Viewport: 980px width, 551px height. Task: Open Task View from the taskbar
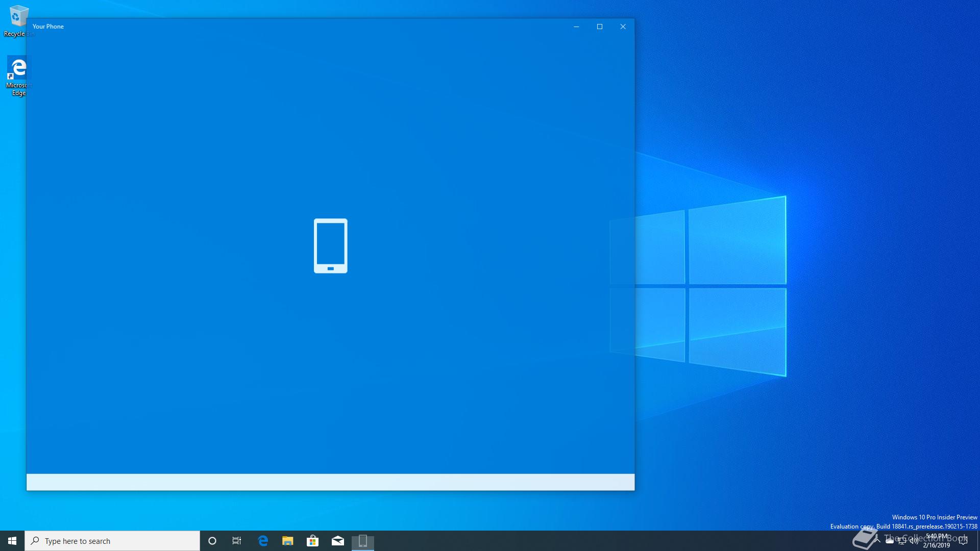click(x=237, y=541)
